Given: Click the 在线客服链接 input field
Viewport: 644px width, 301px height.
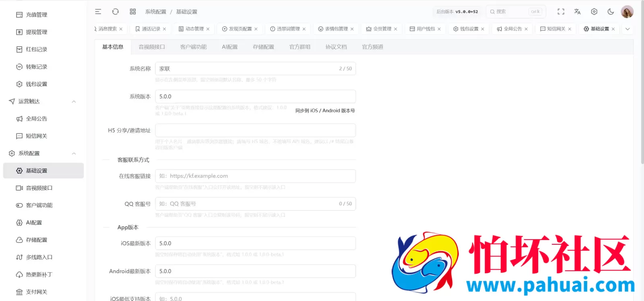Looking at the screenshot, I should click(x=255, y=176).
